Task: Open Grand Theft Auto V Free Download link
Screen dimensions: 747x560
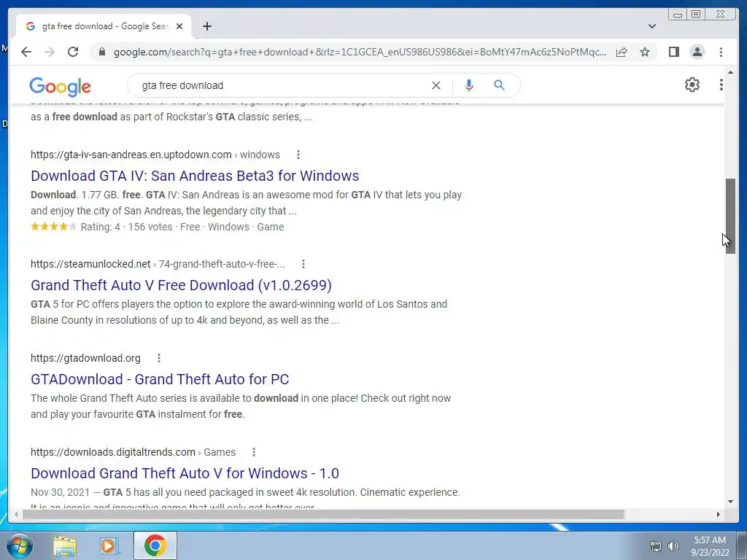Action: point(181,285)
